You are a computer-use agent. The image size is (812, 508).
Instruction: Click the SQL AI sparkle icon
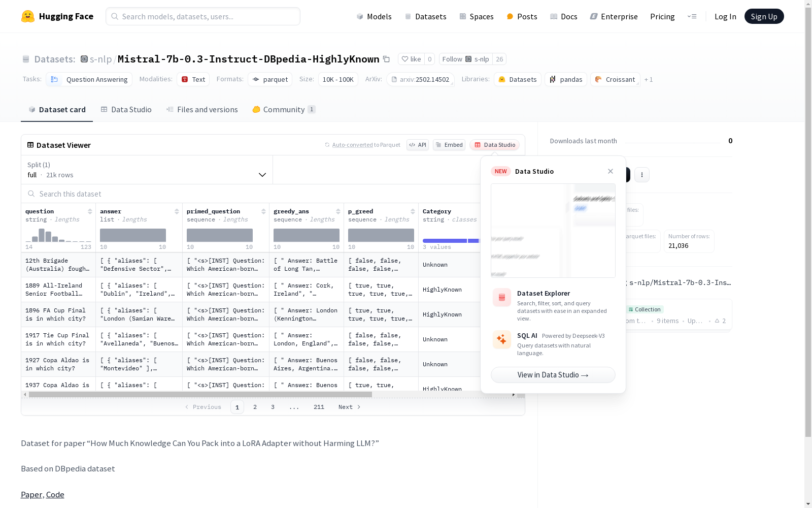pyautogui.click(x=502, y=340)
